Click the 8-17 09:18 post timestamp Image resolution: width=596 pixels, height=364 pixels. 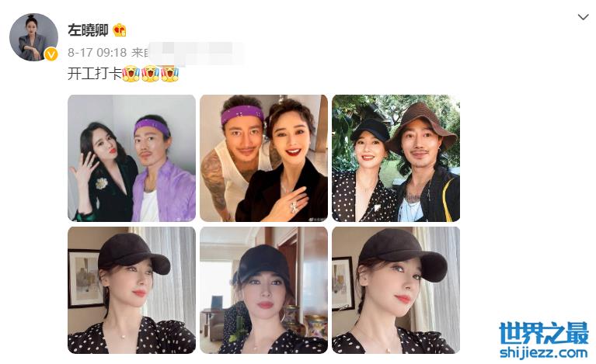97,52
